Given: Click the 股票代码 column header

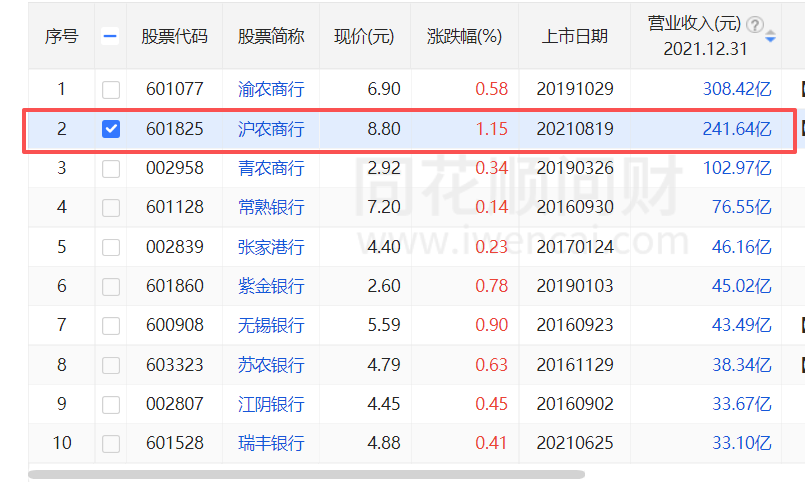Looking at the screenshot, I should (x=175, y=36).
